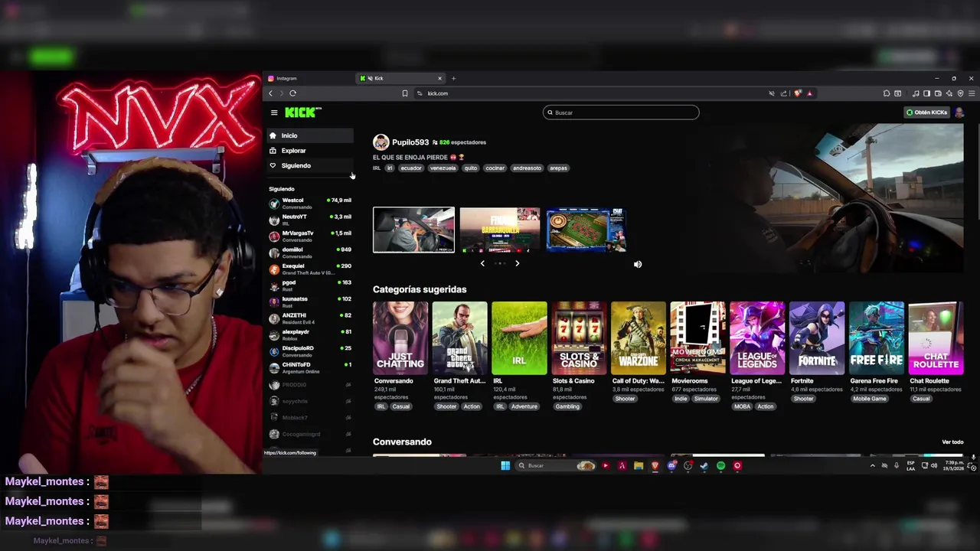The image size is (980, 551).
Task: Open MrVargasTv's channel in the following list
Action: (310, 236)
